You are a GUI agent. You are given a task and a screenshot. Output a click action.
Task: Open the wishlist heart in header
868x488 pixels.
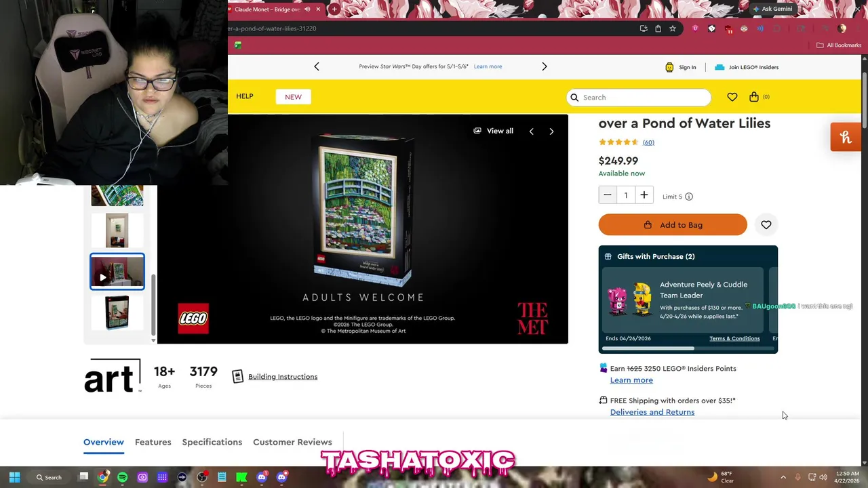pos(732,97)
